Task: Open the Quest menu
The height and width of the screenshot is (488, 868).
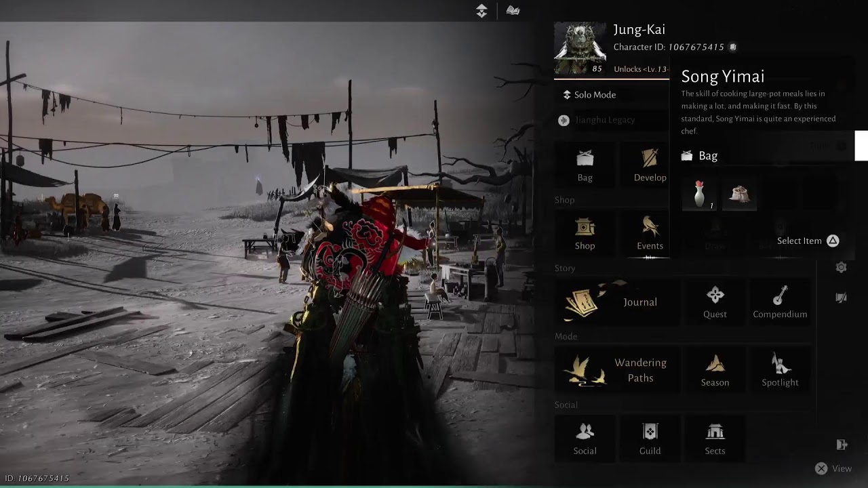Action: (x=715, y=302)
